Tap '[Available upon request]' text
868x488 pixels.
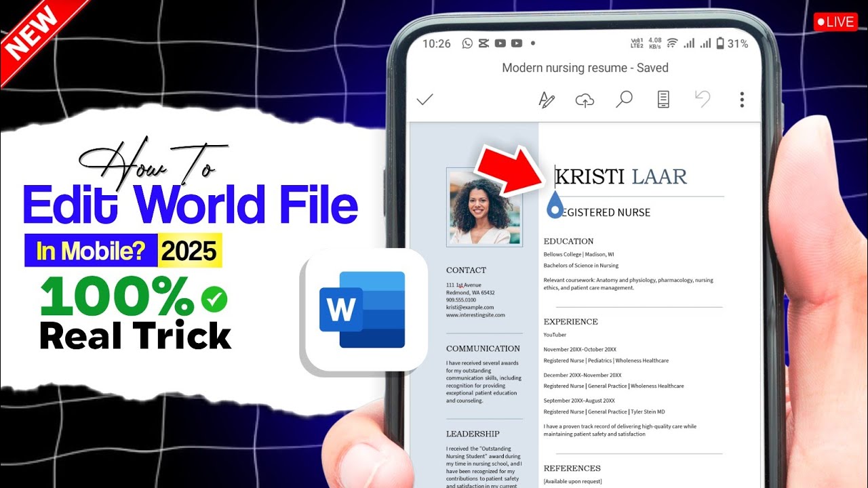tap(572, 481)
